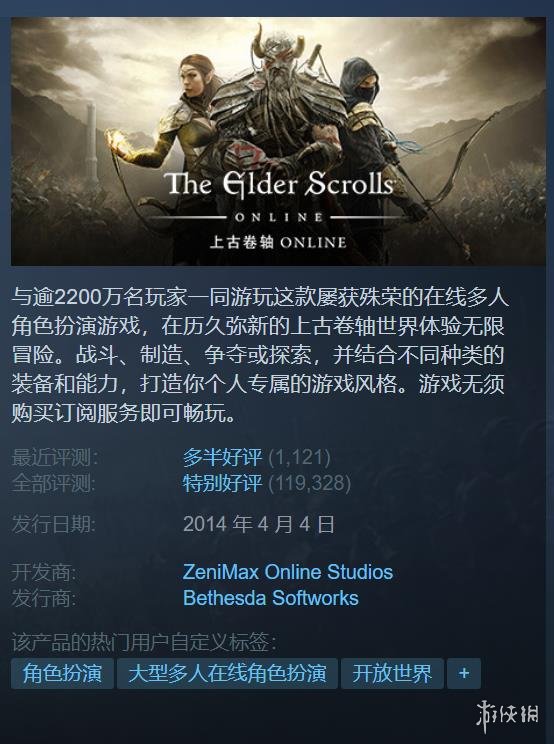Image resolution: width=554 pixels, height=744 pixels.
Task: Visit publisher Bethesda Softworks page
Action: 270,597
